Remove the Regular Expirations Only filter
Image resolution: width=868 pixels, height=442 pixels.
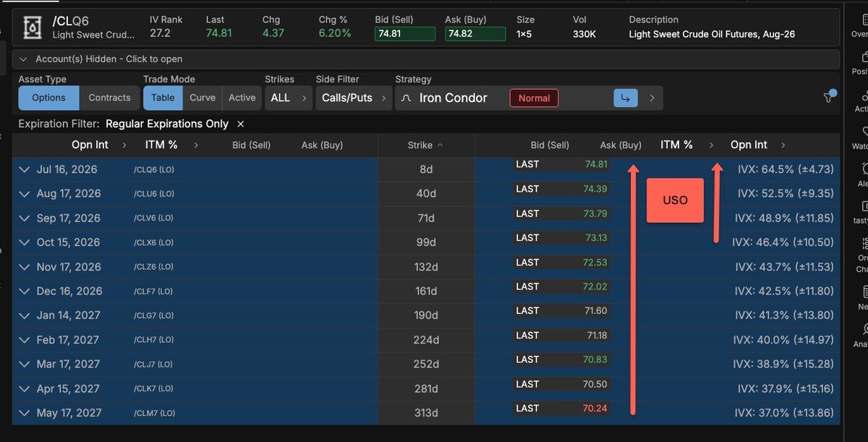pos(241,124)
